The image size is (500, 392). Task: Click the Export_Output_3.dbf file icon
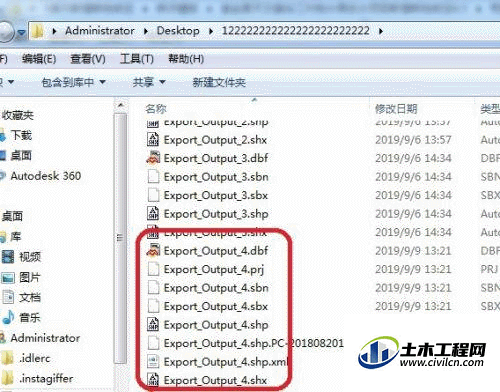[x=153, y=158]
